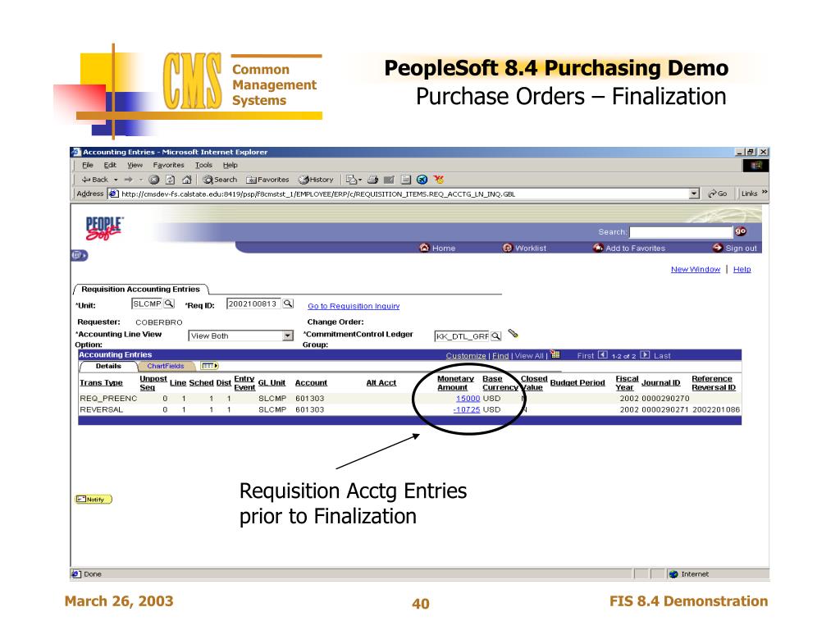Screen dimensions: 840x630
Task: Click the Go button beside address bar
Action: (717, 194)
